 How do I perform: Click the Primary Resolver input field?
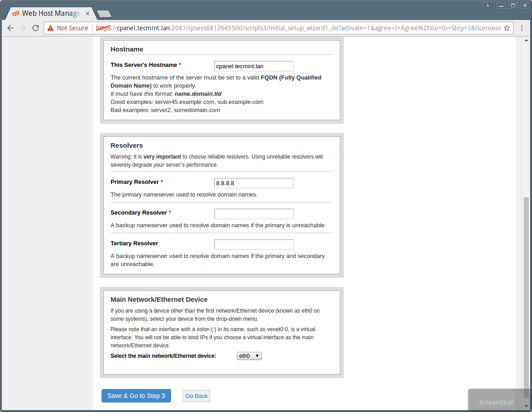pyautogui.click(x=254, y=183)
